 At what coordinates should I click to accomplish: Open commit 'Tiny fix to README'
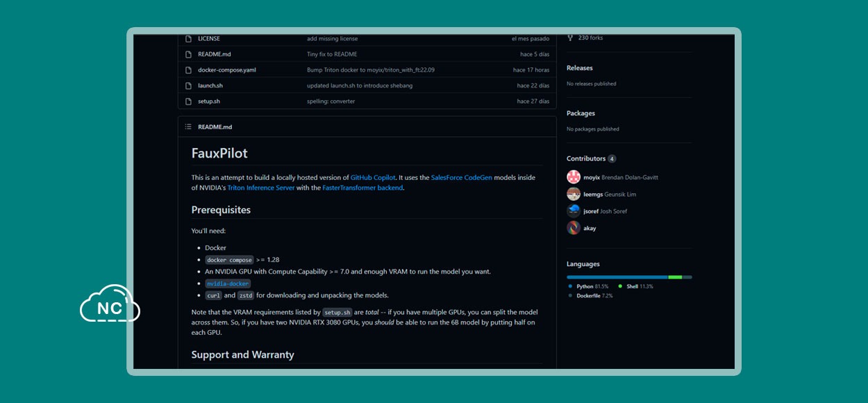[332, 54]
